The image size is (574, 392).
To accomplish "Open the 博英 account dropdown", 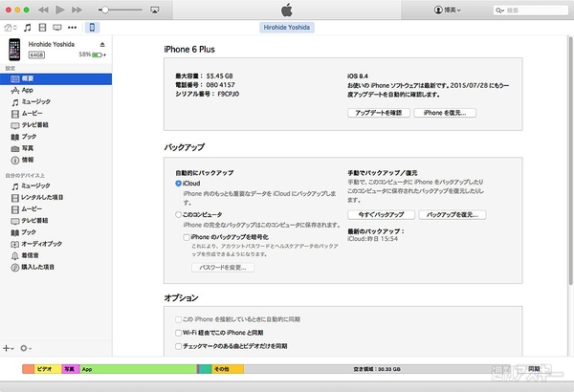I will tap(448, 10).
